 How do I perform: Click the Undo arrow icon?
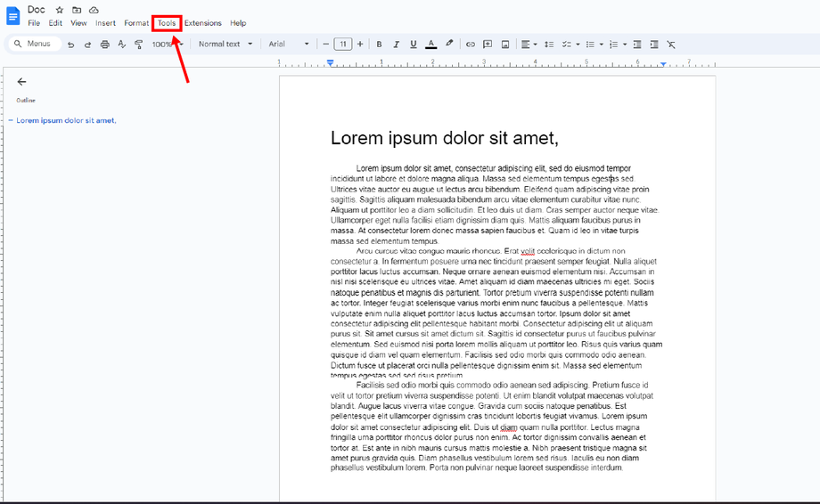click(x=71, y=45)
